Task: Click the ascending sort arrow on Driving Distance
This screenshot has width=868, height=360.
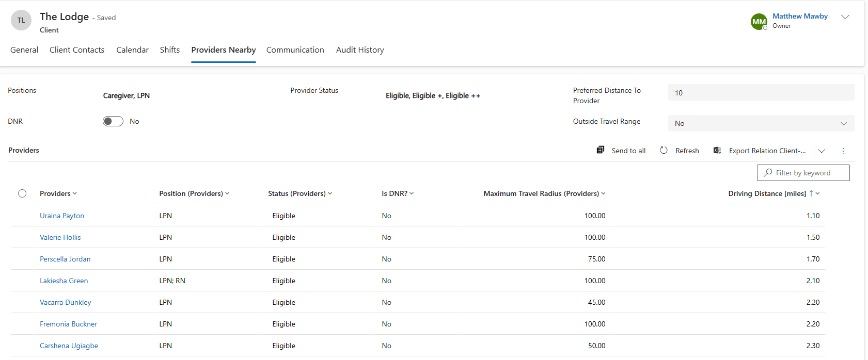Action: 811,193
